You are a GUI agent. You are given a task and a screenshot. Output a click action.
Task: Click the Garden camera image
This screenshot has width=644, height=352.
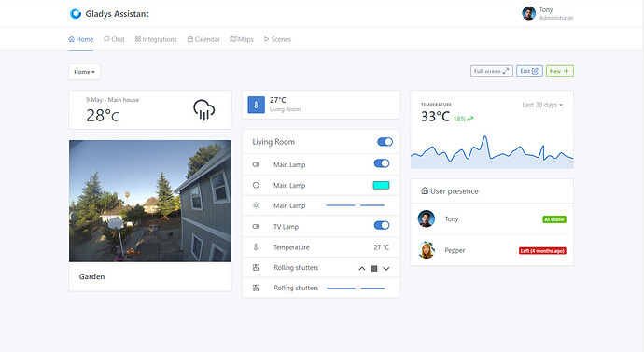pyautogui.click(x=150, y=201)
